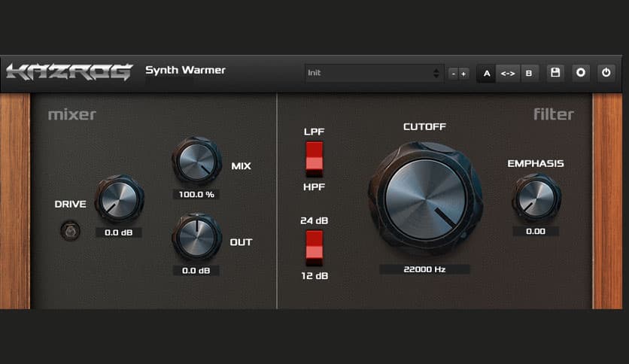Click the Kazrog logo
This screenshot has width=629, height=364.
pos(69,72)
